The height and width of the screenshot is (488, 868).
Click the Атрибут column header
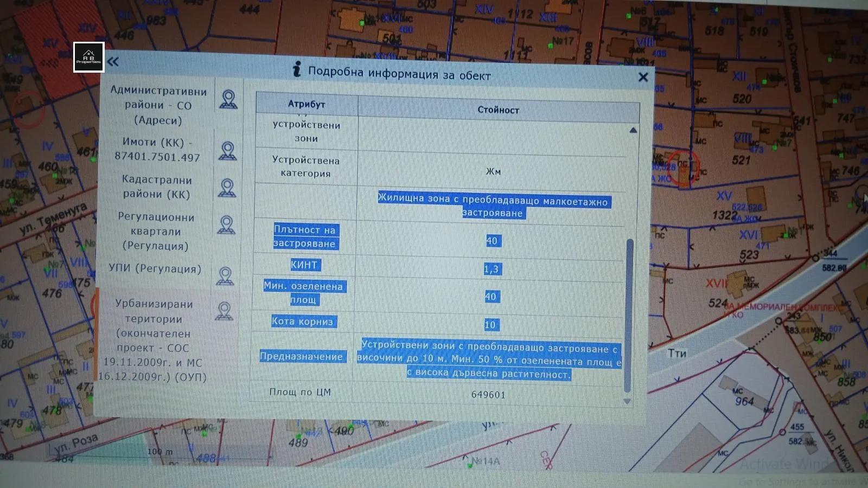tap(307, 104)
